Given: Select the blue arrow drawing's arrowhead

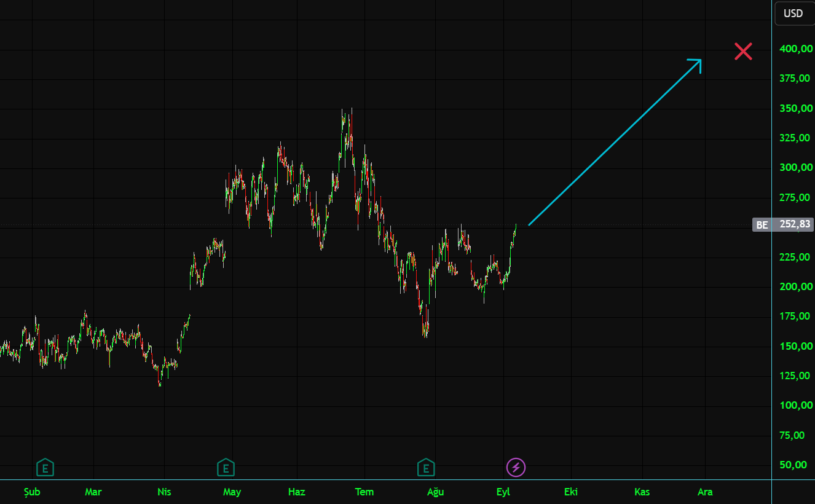Looking at the screenshot, I should pos(696,64).
